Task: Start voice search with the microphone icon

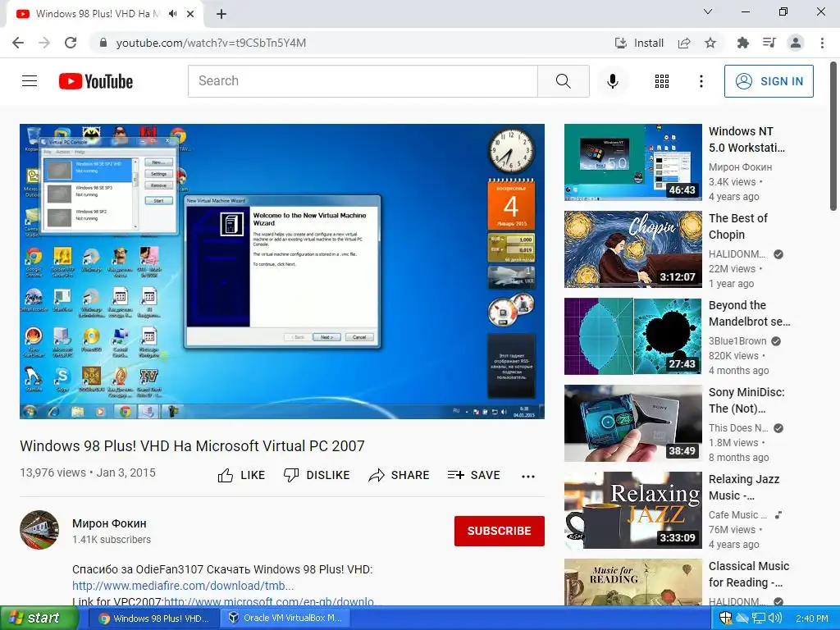Action: pyautogui.click(x=612, y=81)
